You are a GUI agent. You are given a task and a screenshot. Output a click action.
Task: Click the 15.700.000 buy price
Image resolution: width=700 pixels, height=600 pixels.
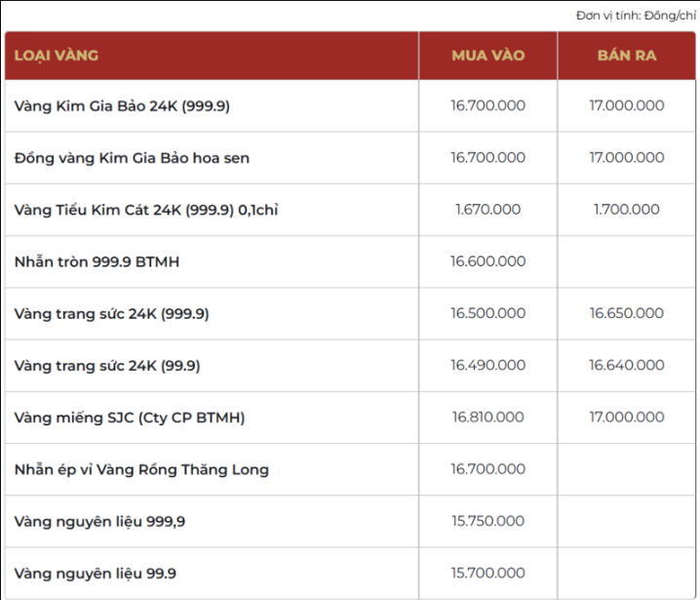487,573
